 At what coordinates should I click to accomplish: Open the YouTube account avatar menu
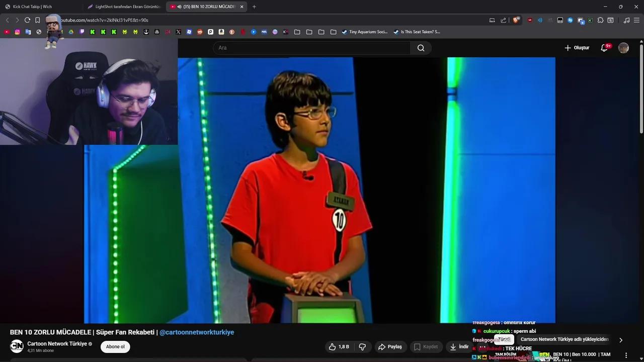point(623,48)
